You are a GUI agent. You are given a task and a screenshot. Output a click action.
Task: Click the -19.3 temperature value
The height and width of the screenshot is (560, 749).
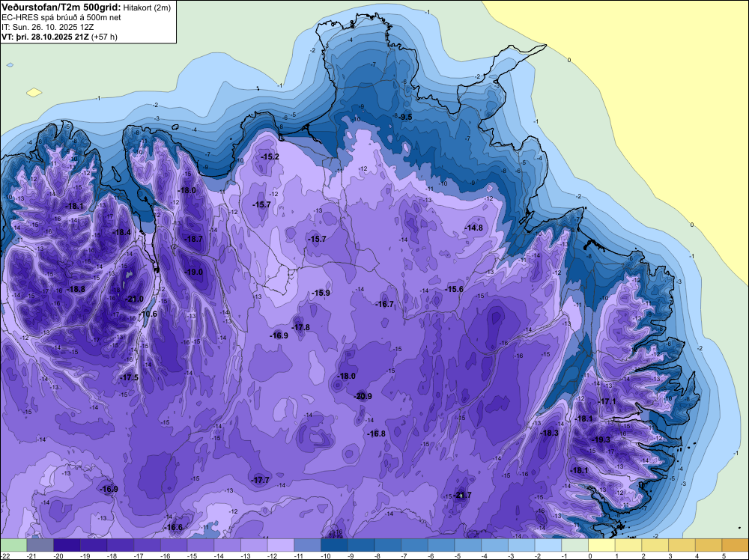click(x=601, y=439)
